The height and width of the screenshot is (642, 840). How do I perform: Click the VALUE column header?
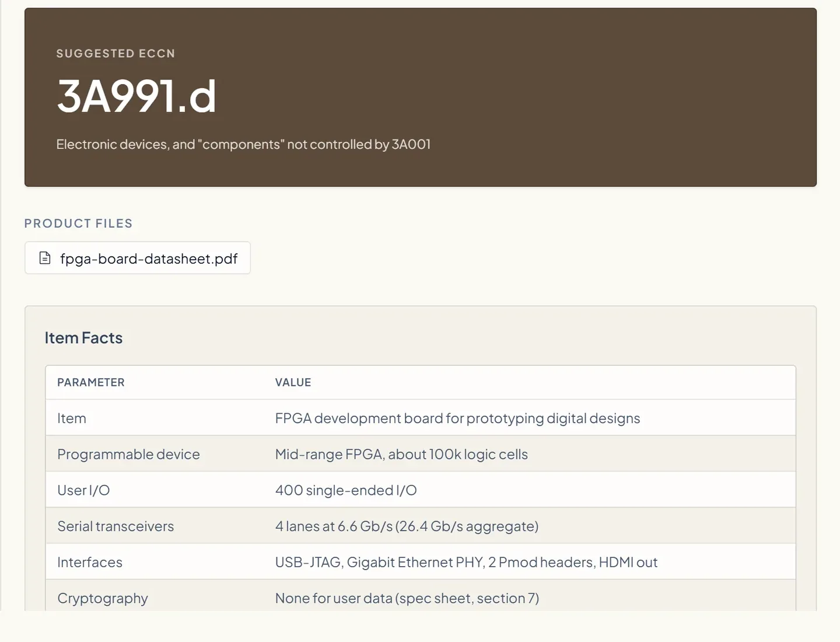[293, 382]
